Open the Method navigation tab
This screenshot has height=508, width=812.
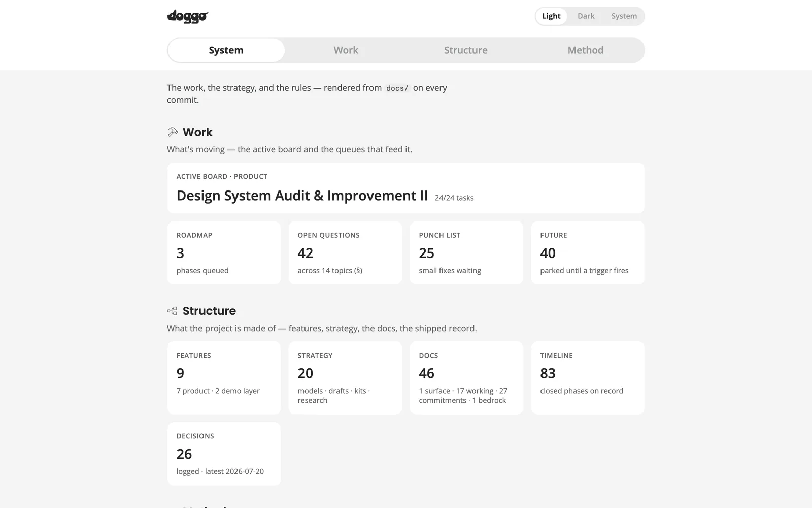tap(585, 50)
